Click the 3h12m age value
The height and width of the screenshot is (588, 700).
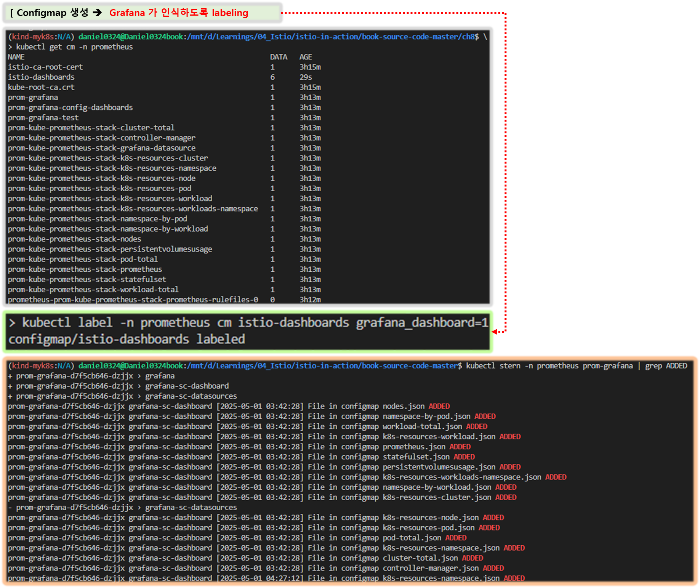point(310,300)
